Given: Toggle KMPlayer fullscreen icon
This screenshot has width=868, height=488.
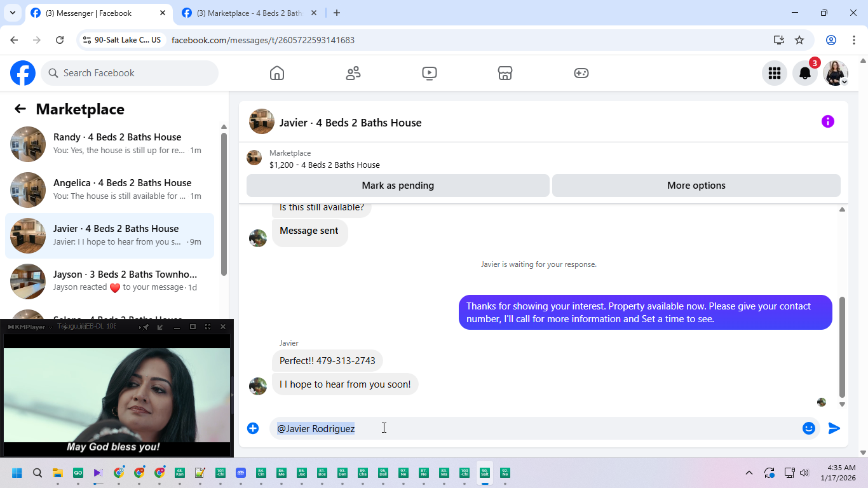Looking at the screenshot, I should (208, 327).
